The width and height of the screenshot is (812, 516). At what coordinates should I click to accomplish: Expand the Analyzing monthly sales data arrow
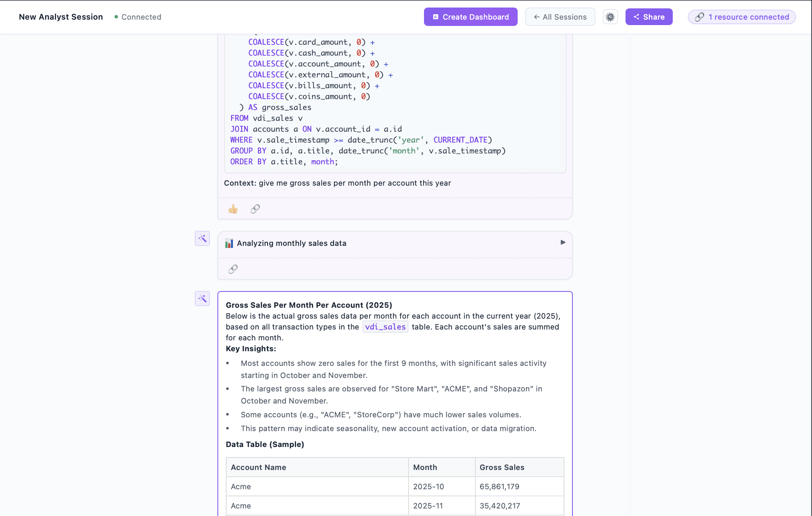tap(563, 243)
